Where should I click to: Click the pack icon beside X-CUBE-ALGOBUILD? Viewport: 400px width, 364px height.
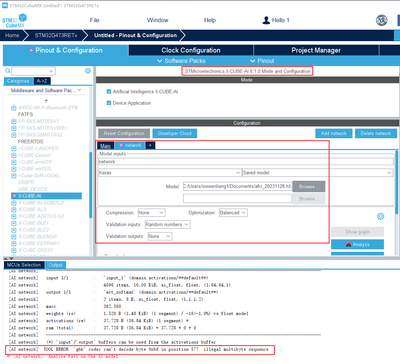pyautogui.click(x=14, y=203)
